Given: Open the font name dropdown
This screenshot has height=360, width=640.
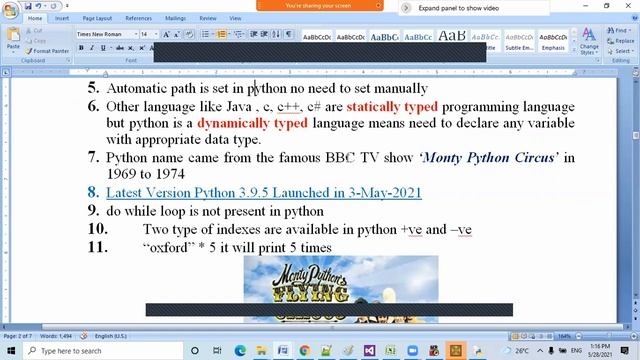Looking at the screenshot, I should (x=136, y=34).
